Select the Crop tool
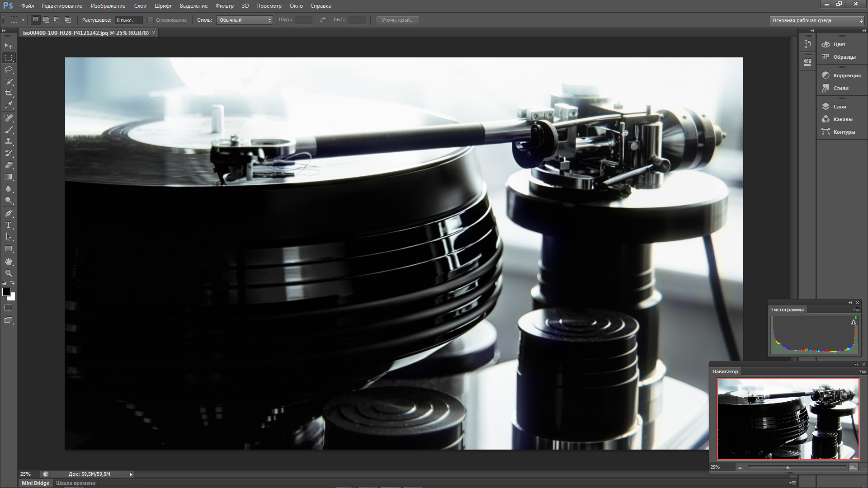This screenshot has height=488, width=868. pyautogui.click(x=9, y=93)
